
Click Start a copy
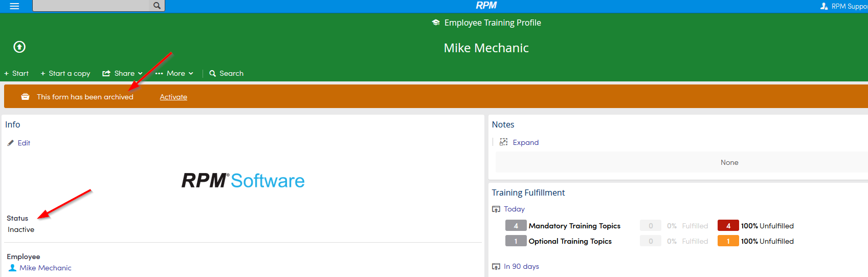pyautogui.click(x=65, y=73)
